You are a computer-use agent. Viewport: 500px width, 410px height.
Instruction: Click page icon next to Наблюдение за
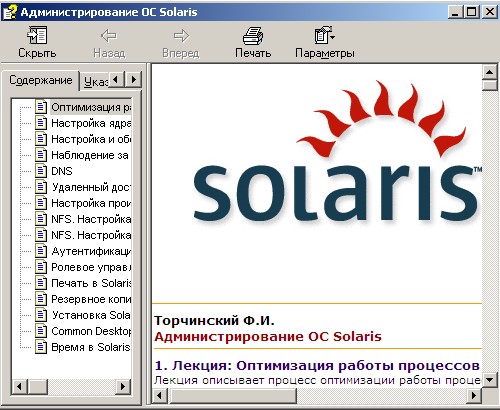click(x=41, y=155)
